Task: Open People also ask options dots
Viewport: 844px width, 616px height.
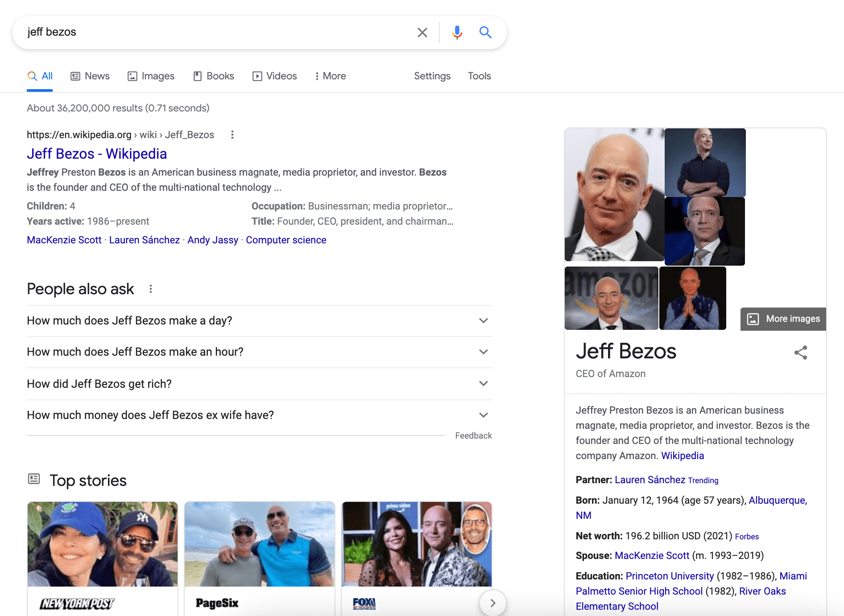Action: click(x=151, y=289)
